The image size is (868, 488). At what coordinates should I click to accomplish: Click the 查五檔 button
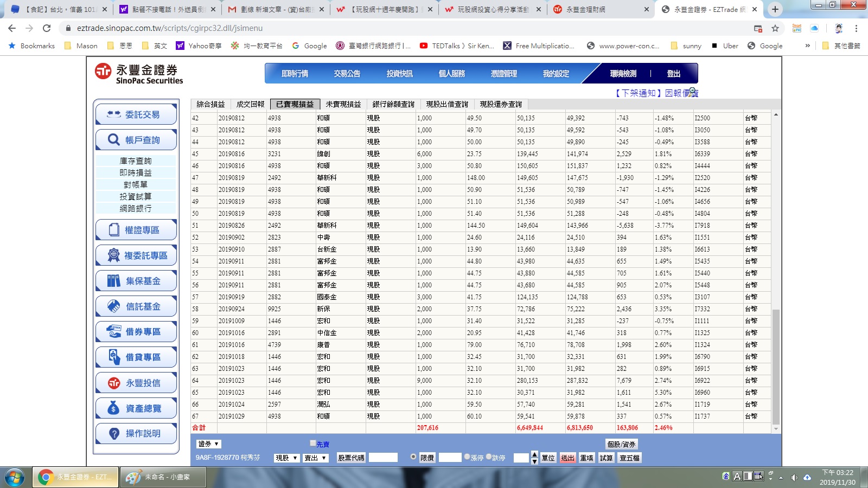(629, 458)
